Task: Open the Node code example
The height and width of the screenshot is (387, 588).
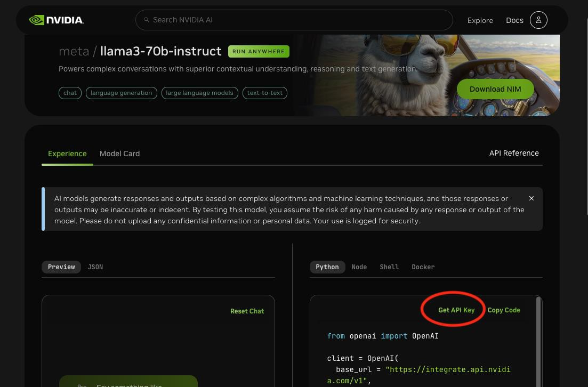Action: click(x=359, y=267)
